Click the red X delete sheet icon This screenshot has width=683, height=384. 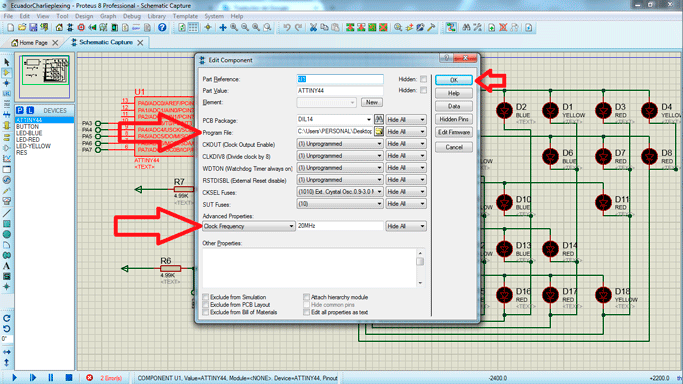pyautogui.click(x=503, y=27)
